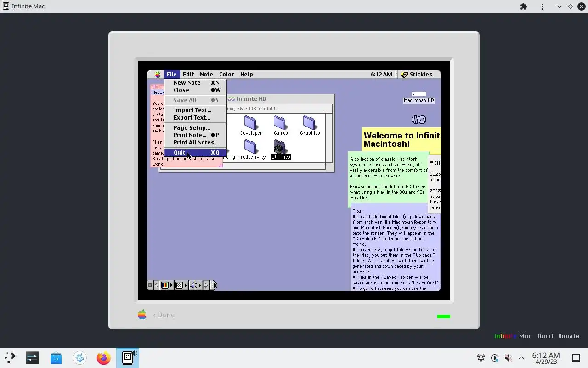Switch to the Infinite Mac taskbar entry
The height and width of the screenshot is (368, 588).
point(128,357)
